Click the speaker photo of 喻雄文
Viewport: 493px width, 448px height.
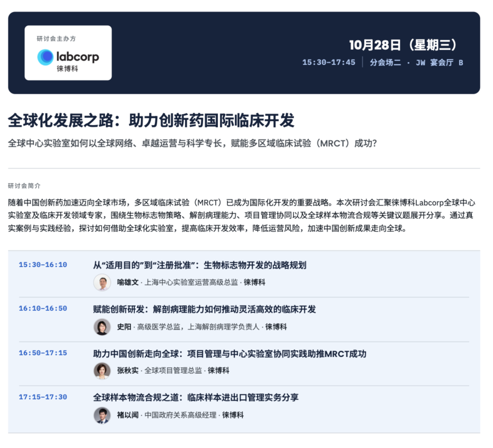point(102,283)
